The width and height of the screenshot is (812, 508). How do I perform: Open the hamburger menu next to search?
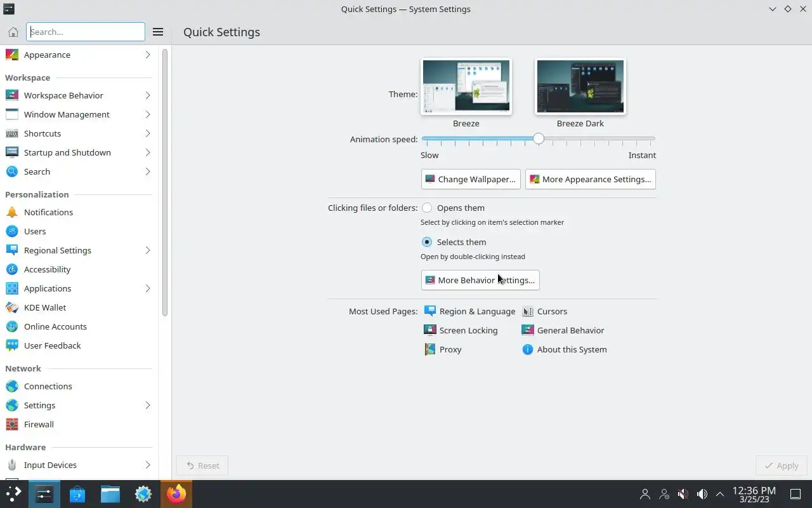(158, 32)
